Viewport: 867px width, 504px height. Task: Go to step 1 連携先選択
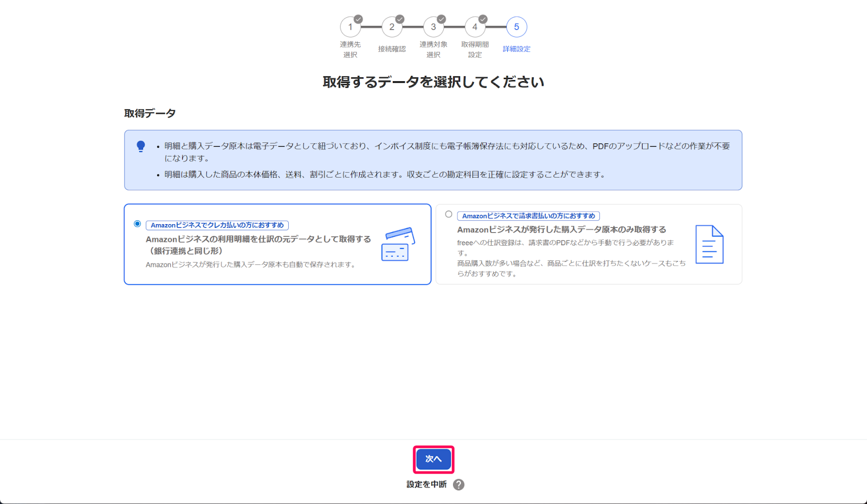pyautogui.click(x=350, y=27)
